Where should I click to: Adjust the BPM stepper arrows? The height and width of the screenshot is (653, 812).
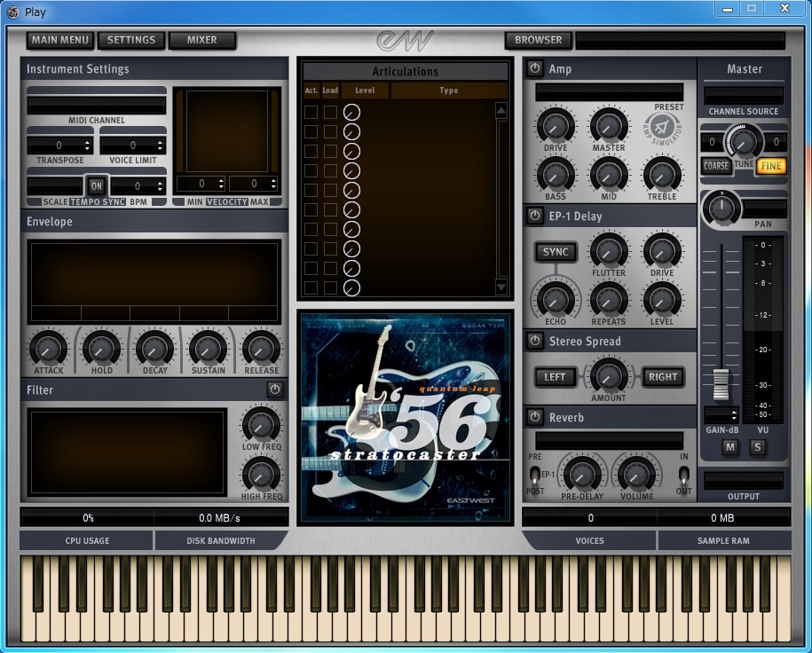tap(160, 186)
